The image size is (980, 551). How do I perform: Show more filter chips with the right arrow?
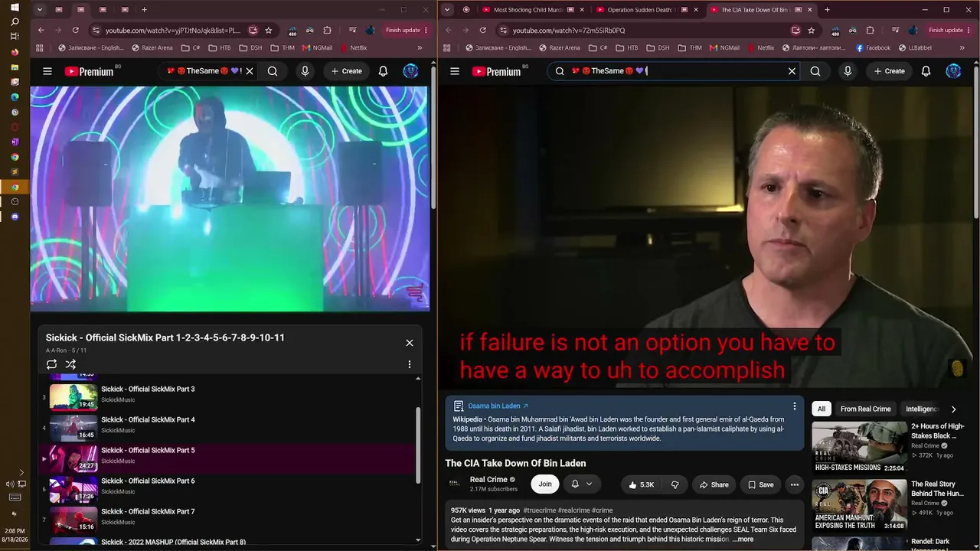[953, 409]
